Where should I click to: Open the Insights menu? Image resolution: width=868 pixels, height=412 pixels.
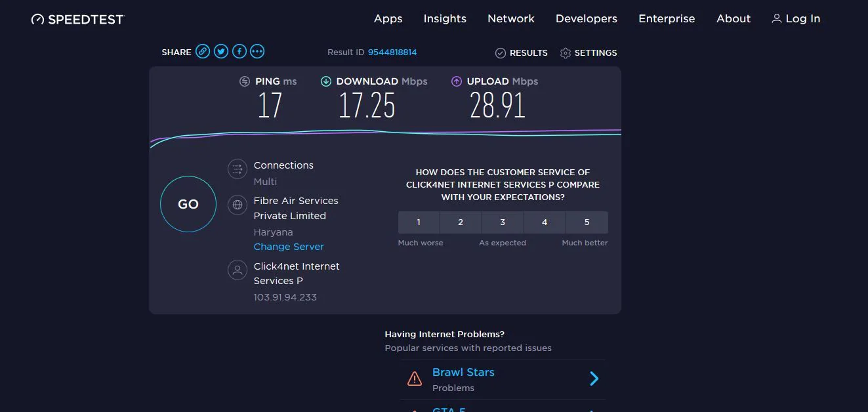click(x=445, y=19)
